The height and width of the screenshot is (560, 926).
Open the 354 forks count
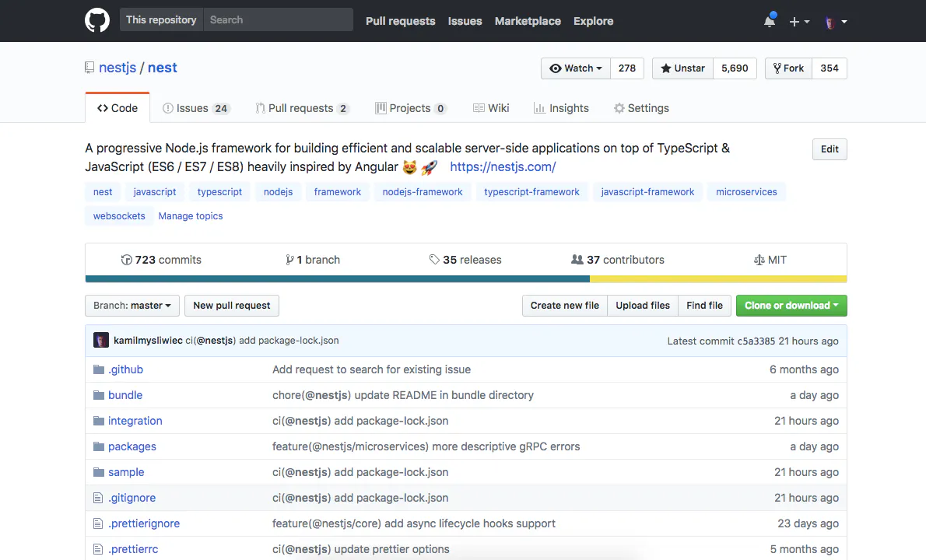830,68
